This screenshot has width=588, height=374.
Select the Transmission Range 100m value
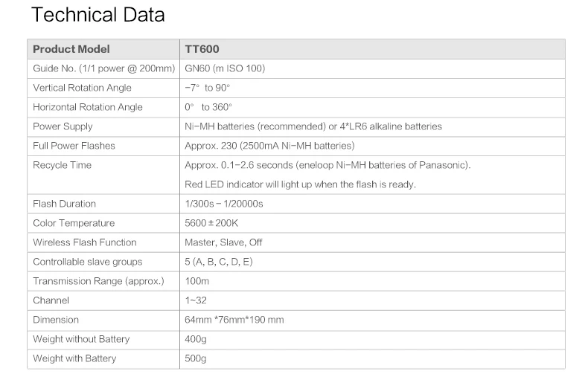pyautogui.click(x=197, y=281)
